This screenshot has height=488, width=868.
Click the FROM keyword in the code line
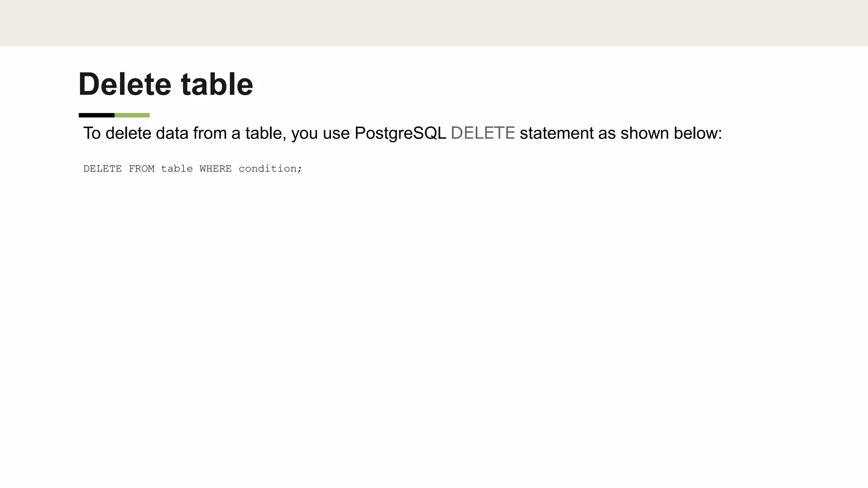click(142, 169)
